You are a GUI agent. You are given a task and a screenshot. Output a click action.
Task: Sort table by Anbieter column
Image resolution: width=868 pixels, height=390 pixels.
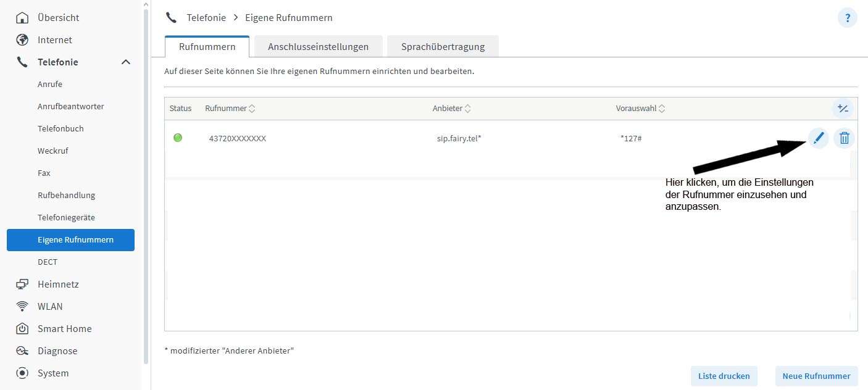pyautogui.click(x=468, y=109)
